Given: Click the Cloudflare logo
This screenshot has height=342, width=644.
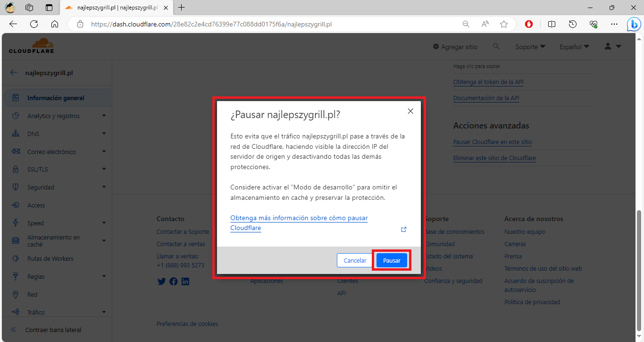Looking at the screenshot, I should [x=31, y=46].
